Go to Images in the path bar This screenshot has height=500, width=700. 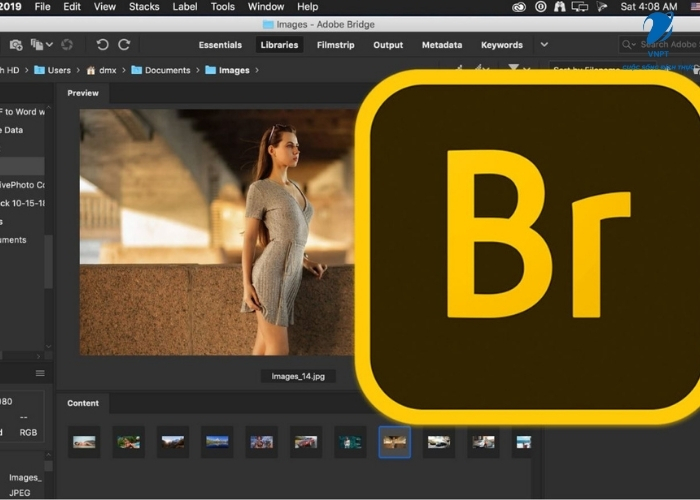(234, 70)
